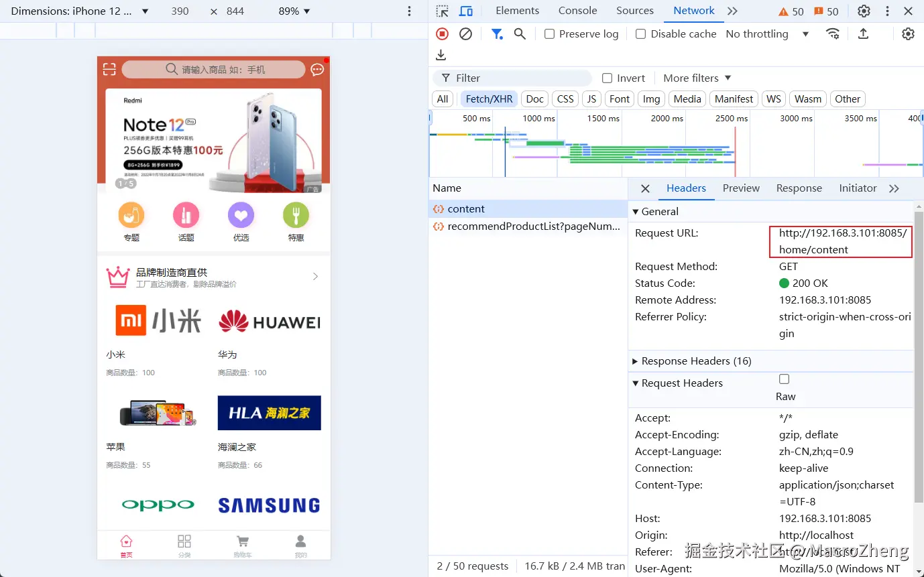Tap the 话题 category icon
Image resolution: width=924 pixels, height=577 pixels.
pyautogui.click(x=186, y=216)
